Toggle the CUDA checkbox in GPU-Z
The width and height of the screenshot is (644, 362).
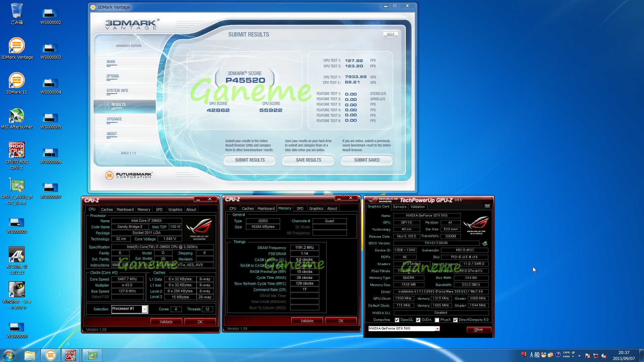418,320
